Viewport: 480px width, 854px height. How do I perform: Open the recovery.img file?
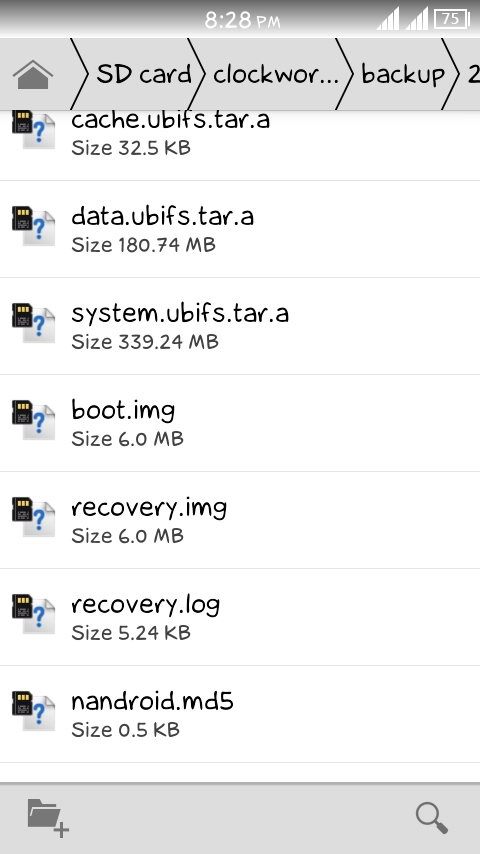click(240, 520)
